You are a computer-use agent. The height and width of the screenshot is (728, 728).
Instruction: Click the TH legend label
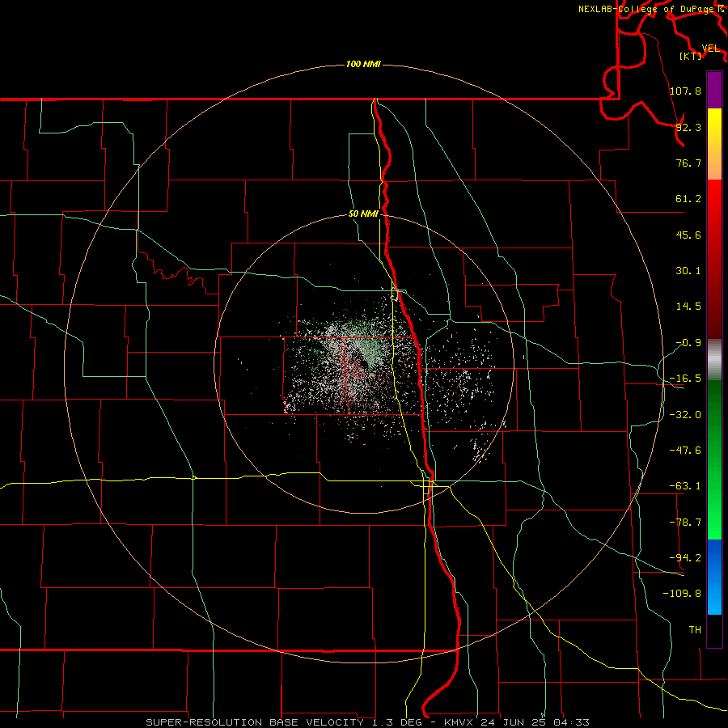(695, 629)
